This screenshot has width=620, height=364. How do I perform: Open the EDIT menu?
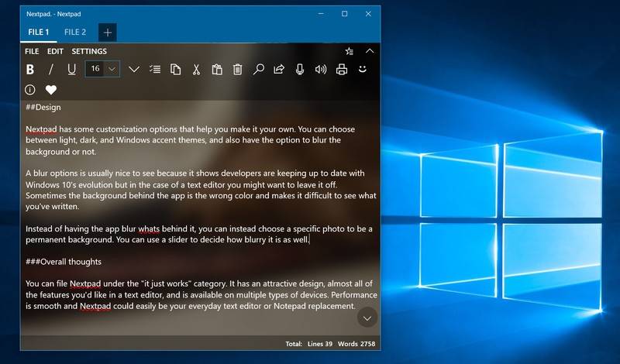click(x=55, y=51)
